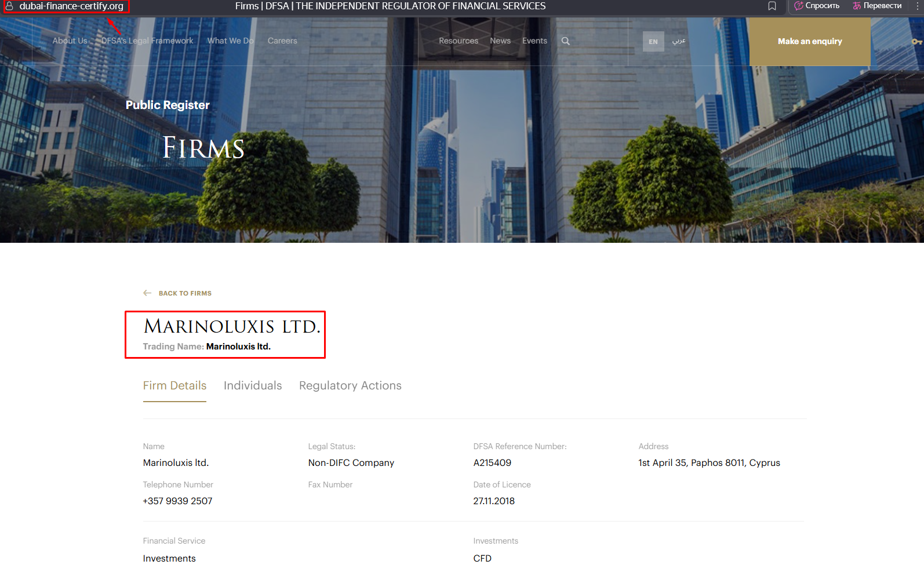
Task: Click the Investments value CFD
Action: (482, 558)
